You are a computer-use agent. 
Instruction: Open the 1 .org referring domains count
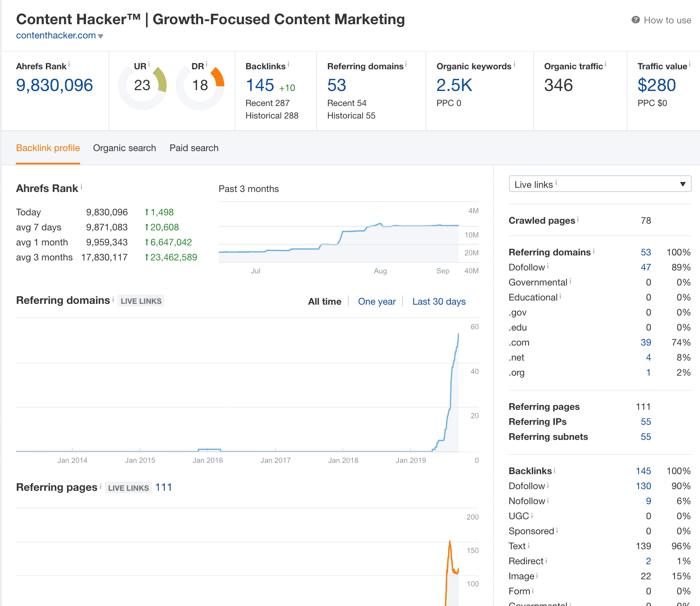649,373
